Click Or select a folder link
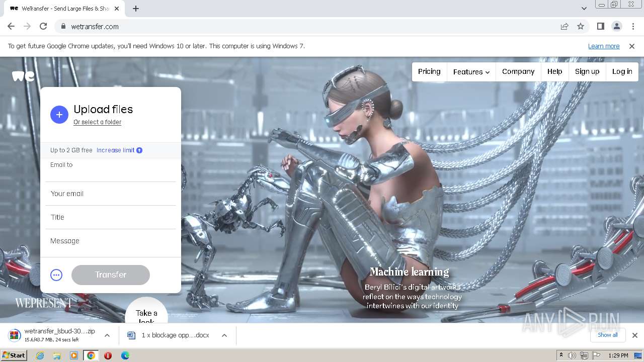 [97, 122]
